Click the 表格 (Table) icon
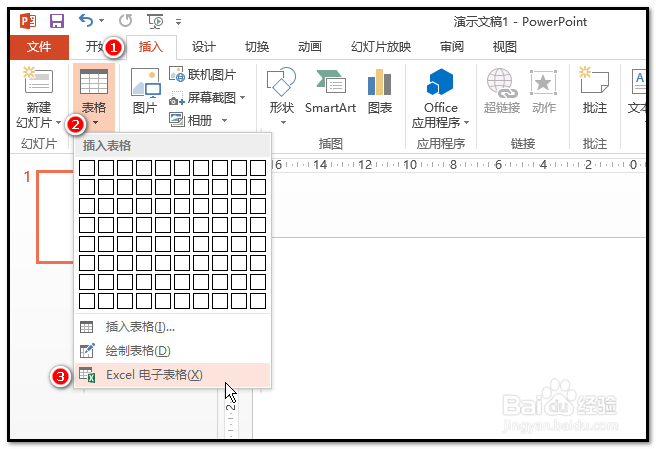656x449 pixels. tap(94, 82)
